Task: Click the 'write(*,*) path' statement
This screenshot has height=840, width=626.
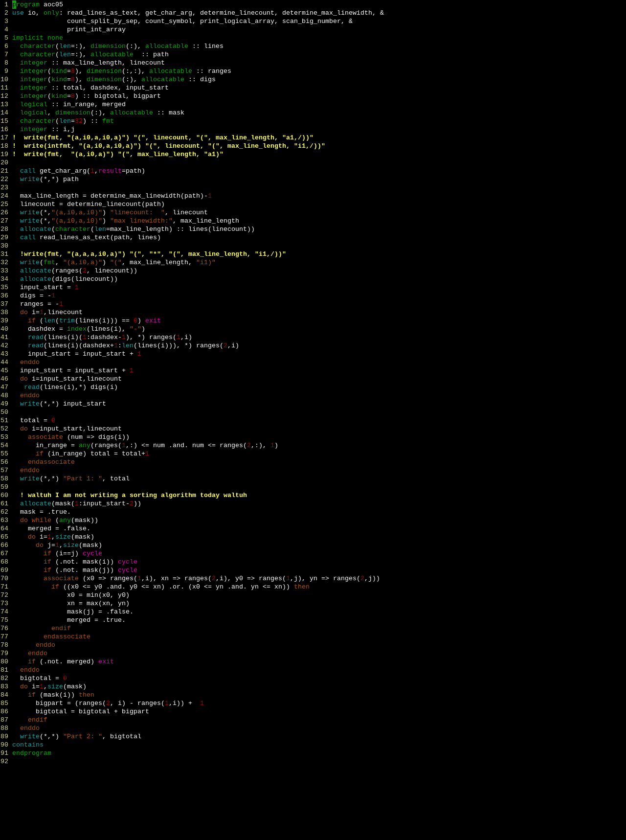Action: tap(49, 179)
